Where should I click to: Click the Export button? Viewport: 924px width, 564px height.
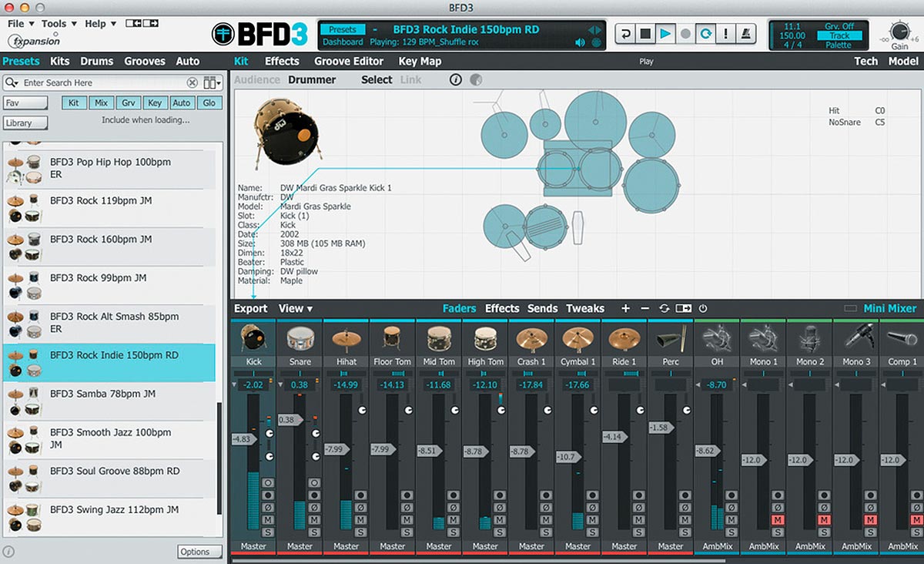coord(251,308)
